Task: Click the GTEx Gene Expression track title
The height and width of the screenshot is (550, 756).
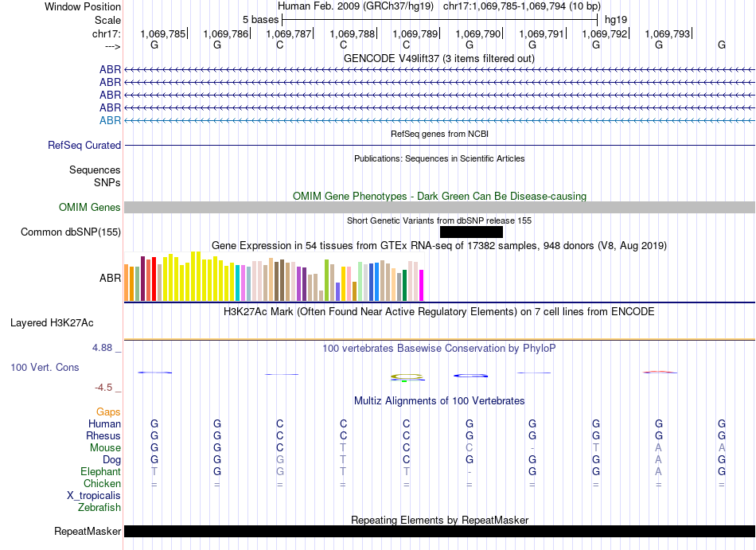Action: (x=439, y=246)
